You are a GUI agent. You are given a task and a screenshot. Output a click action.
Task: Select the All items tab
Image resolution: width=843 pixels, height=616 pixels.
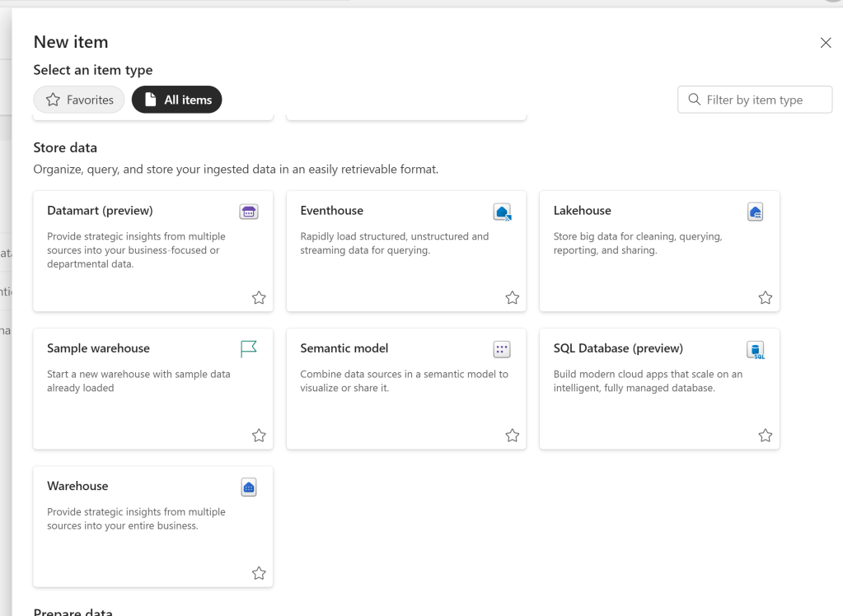(x=176, y=100)
